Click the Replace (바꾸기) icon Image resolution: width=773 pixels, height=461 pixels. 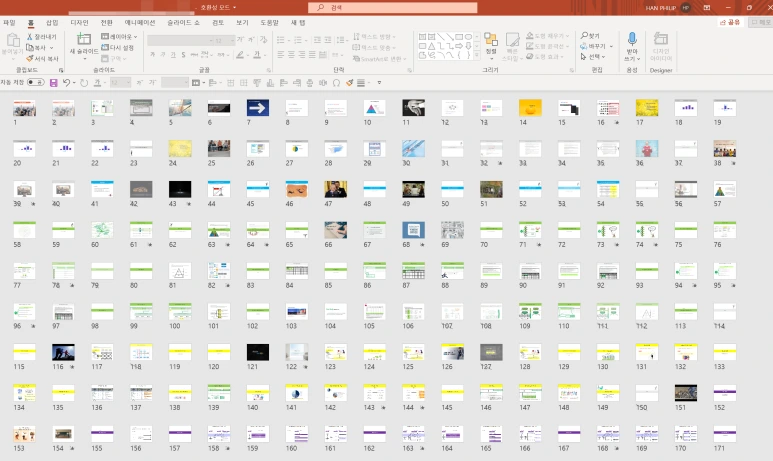tap(584, 46)
